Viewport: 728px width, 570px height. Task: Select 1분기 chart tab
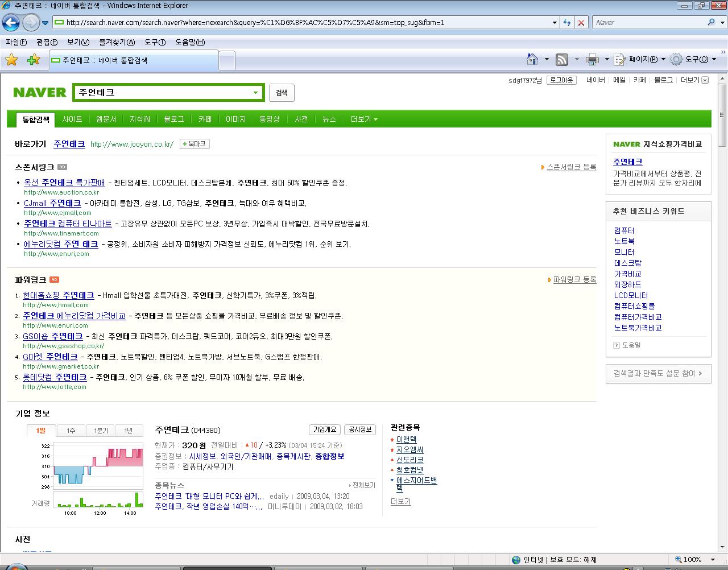(101, 431)
